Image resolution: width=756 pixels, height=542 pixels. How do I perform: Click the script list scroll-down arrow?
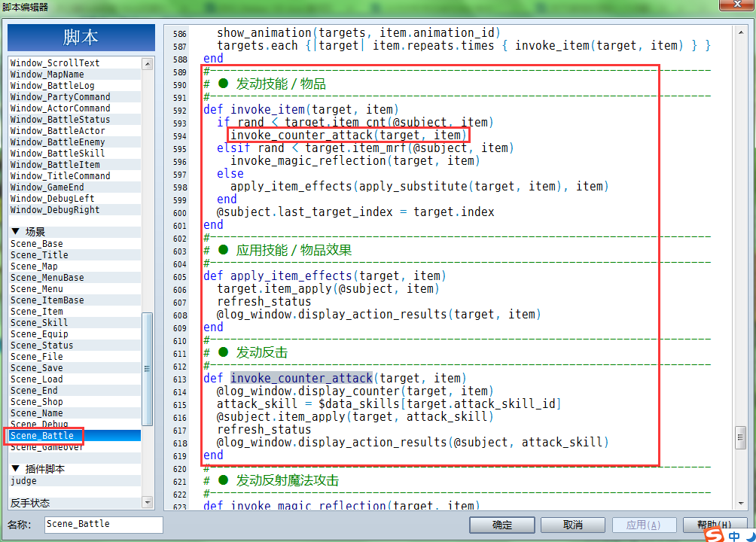click(148, 502)
